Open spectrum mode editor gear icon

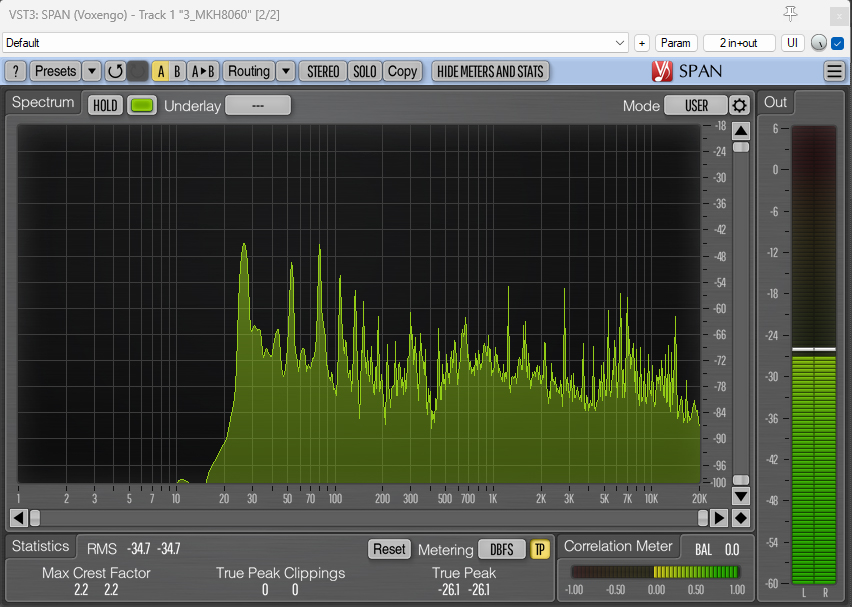click(739, 106)
